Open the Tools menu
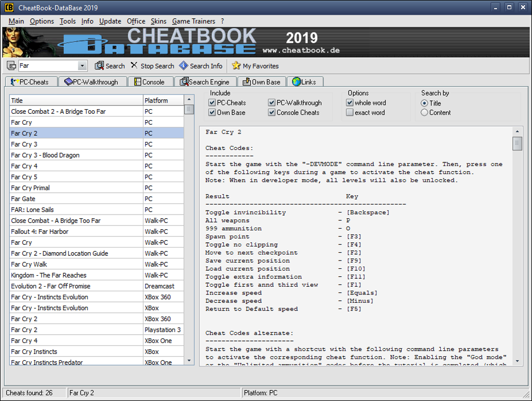 [67, 21]
